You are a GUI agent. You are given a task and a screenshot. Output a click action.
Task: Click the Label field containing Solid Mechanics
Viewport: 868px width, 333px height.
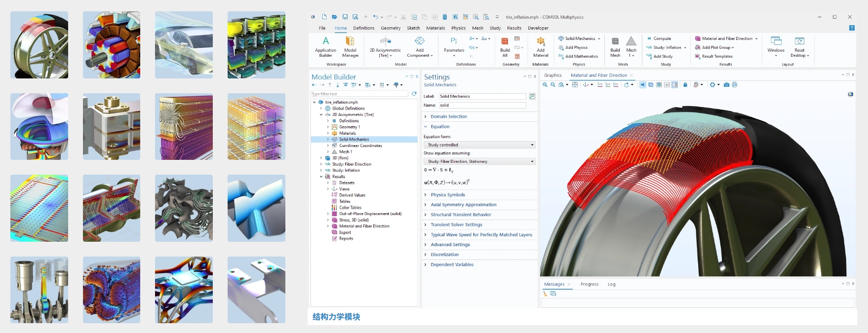(482, 96)
